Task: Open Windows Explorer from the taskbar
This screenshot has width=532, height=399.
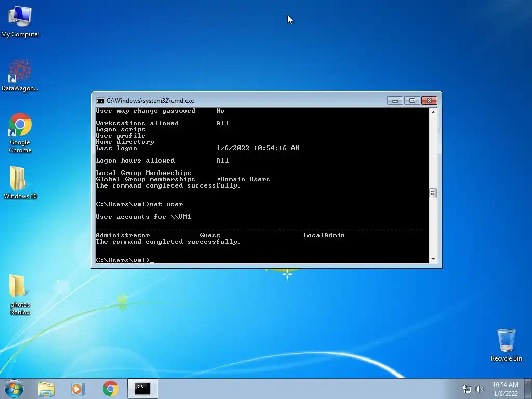Action: pos(46,389)
